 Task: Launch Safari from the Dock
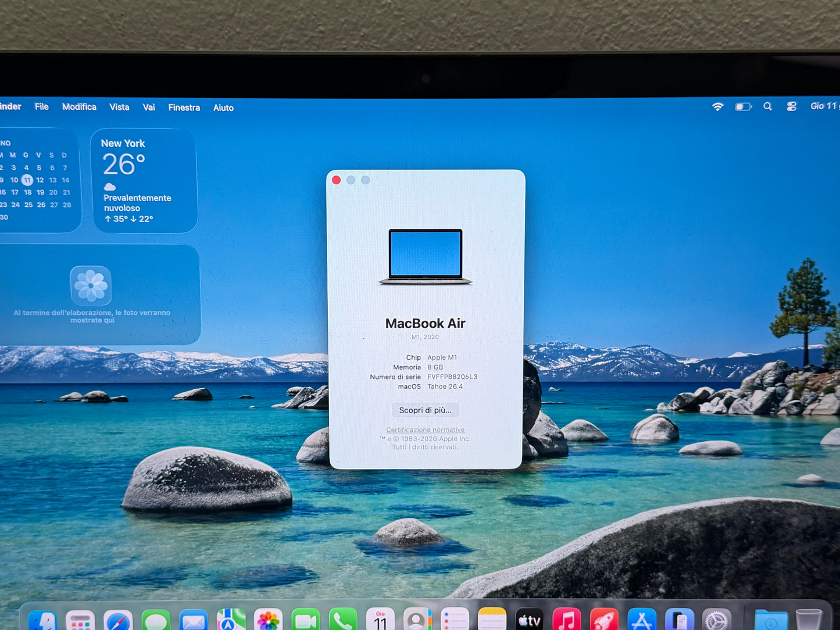click(x=118, y=621)
